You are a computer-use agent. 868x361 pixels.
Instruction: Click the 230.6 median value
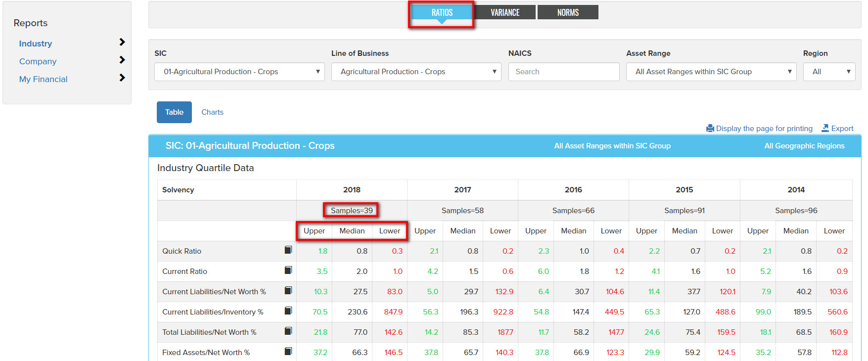point(358,312)
